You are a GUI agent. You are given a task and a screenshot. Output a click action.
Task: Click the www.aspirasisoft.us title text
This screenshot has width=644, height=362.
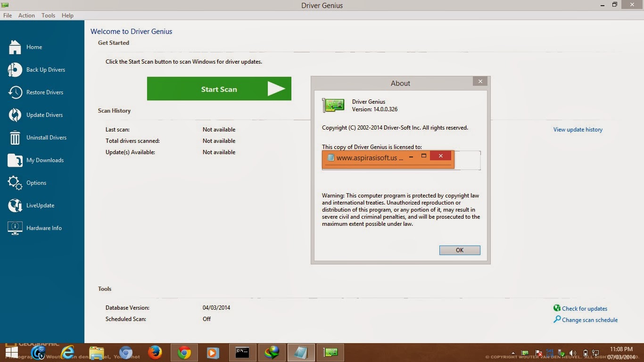pyautogui.click(x=370, y=158)
